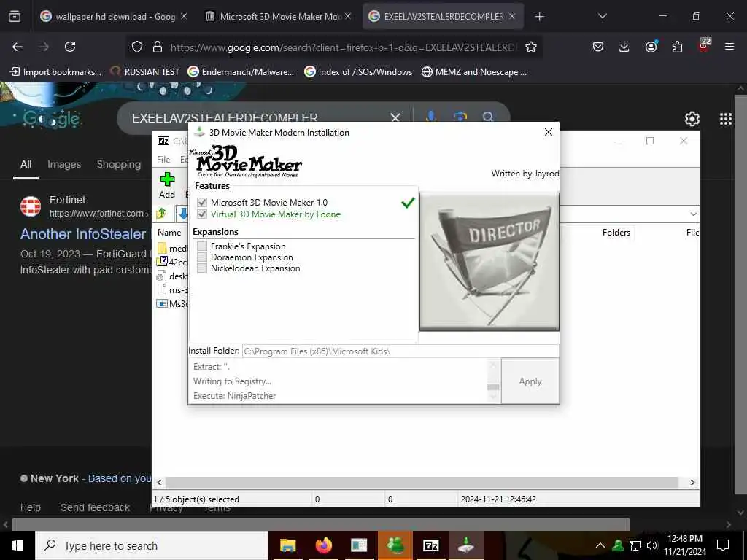The height and width of the screenshot is (560, 747).
Task: Click the Folders column header in 7-Zip
Action: point(616,233)
